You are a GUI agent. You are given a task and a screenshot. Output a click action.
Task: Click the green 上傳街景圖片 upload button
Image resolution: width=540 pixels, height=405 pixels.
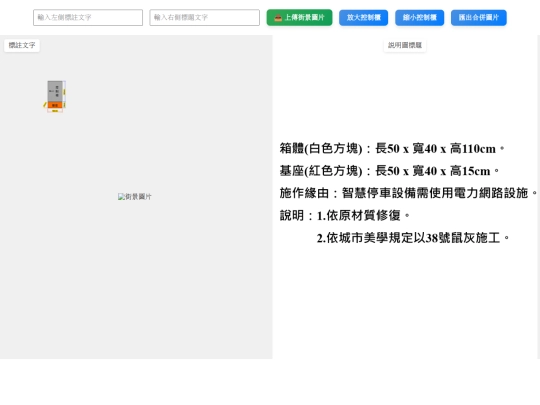[x=299, y=18]
